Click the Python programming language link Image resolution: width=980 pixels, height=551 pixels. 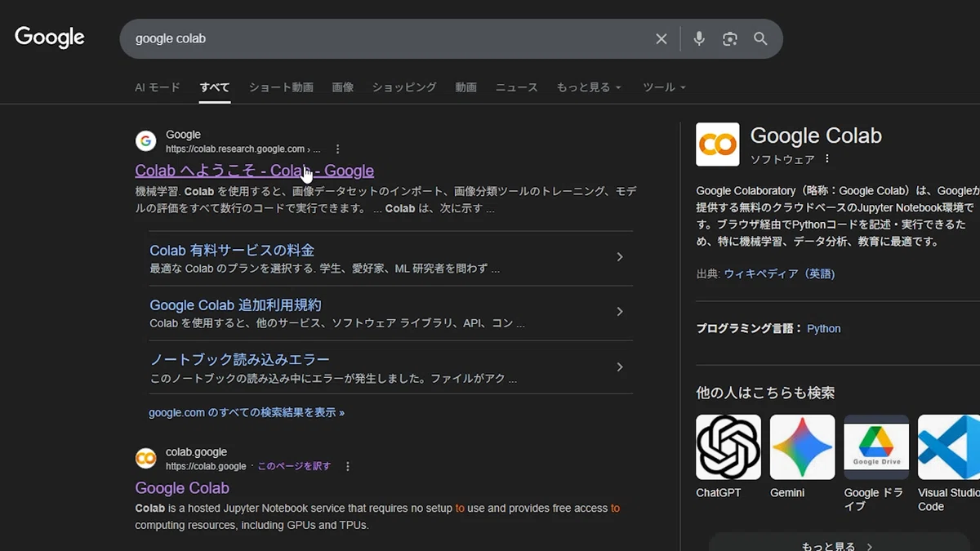(x=824, y=329)
